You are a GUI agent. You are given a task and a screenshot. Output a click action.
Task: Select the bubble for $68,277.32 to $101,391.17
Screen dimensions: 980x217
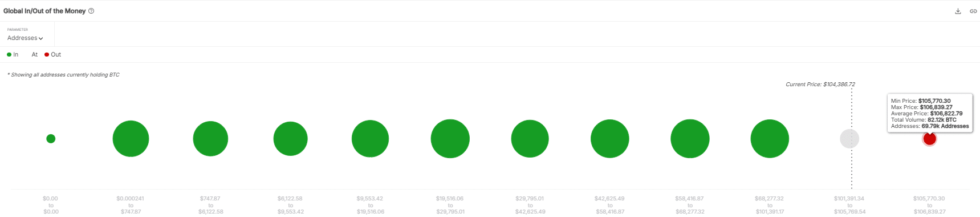[770, 139]
